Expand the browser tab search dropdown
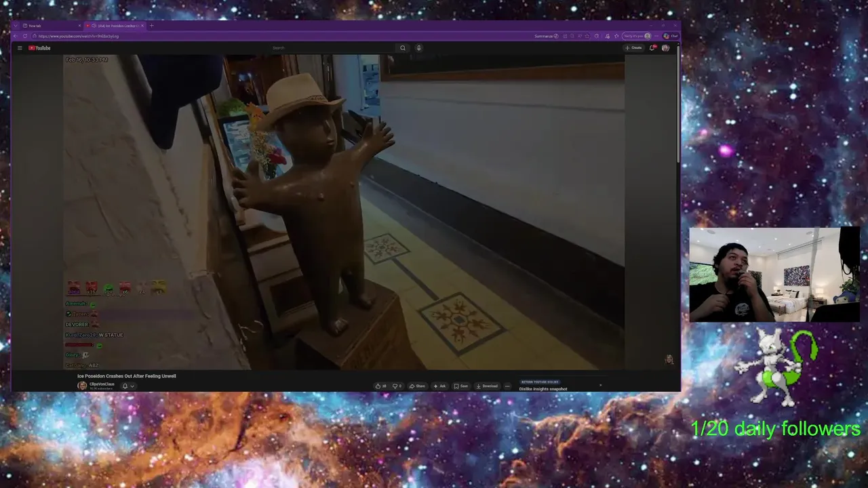868x488 pixels. point(16,26)
